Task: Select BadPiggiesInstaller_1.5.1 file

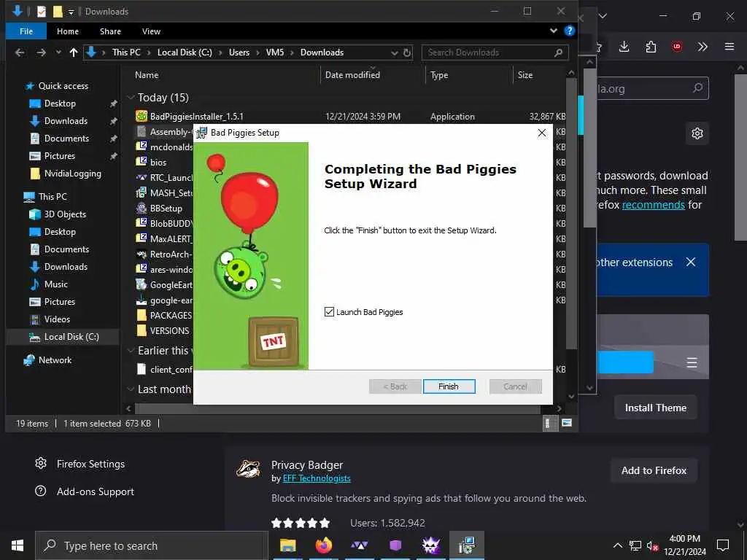Action: 196,116
